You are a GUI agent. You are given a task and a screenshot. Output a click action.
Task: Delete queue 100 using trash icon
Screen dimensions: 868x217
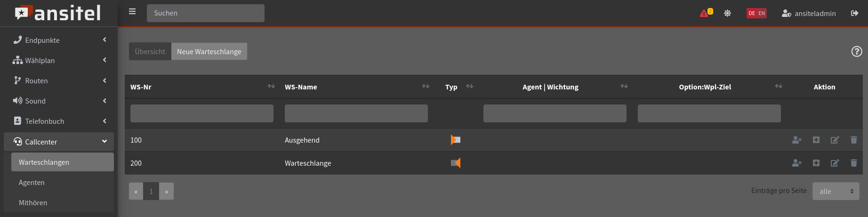pyautogui.click(x=853, y=140)
